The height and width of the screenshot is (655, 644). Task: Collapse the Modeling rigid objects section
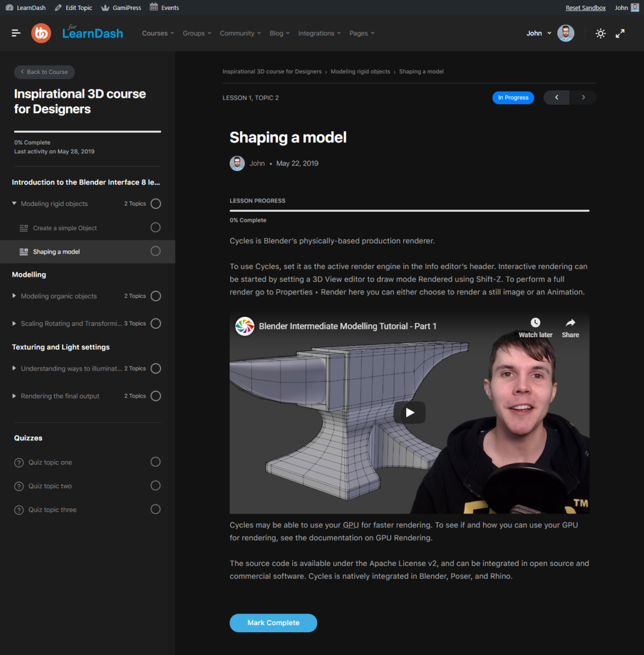pos(13,203)
